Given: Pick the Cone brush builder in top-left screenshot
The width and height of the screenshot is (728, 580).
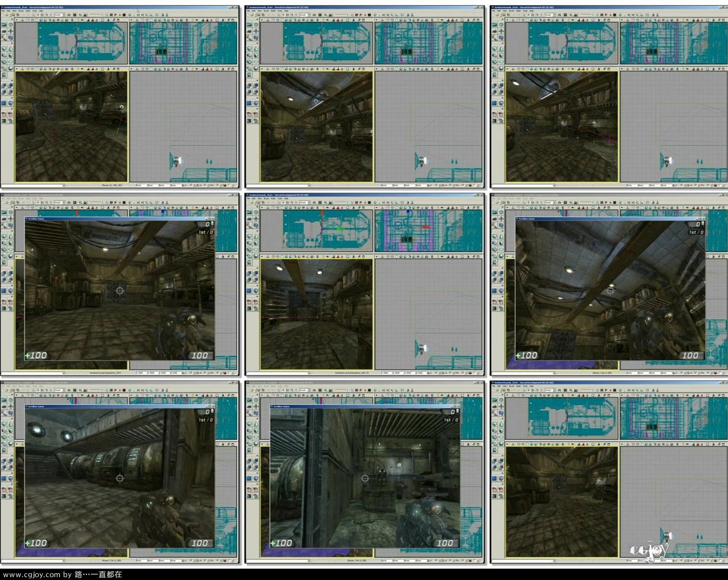Looking at the screenshot, I should click(x=11, y=48).
